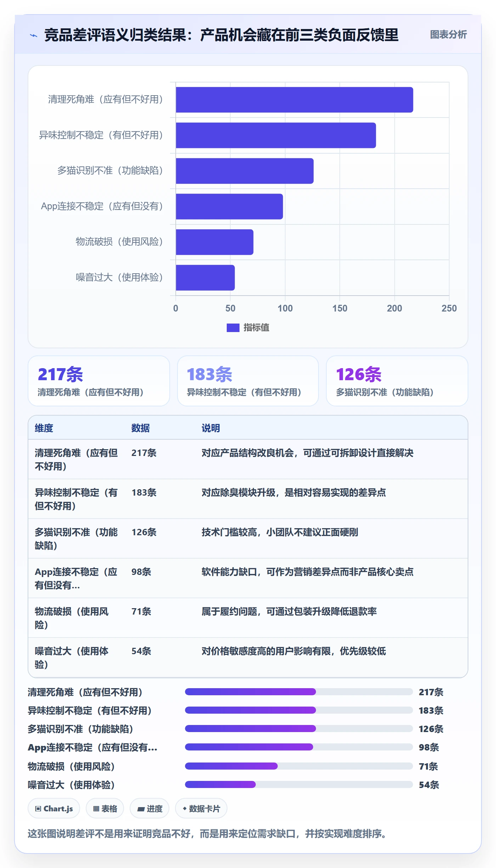Click the 物流破损 bar in the chart
The image size is (496, 868).
[215, 242]
